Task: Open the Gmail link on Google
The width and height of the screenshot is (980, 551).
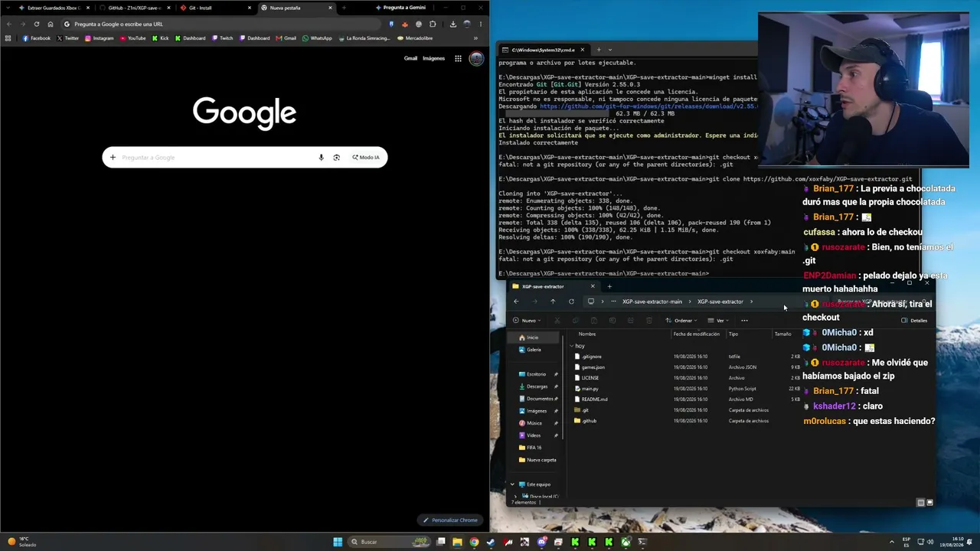Action: click(x=410, y=58)
